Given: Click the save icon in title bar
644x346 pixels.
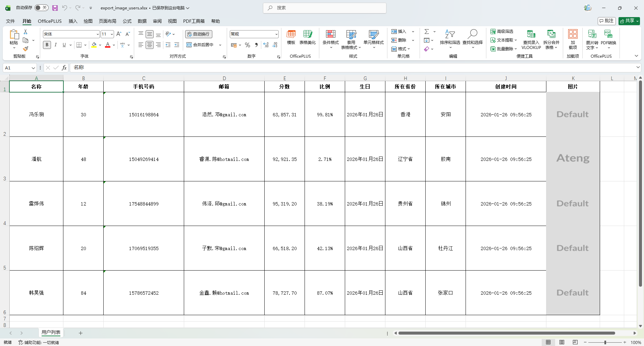Looking at the screenshot, I should click(x=55, y=8).
